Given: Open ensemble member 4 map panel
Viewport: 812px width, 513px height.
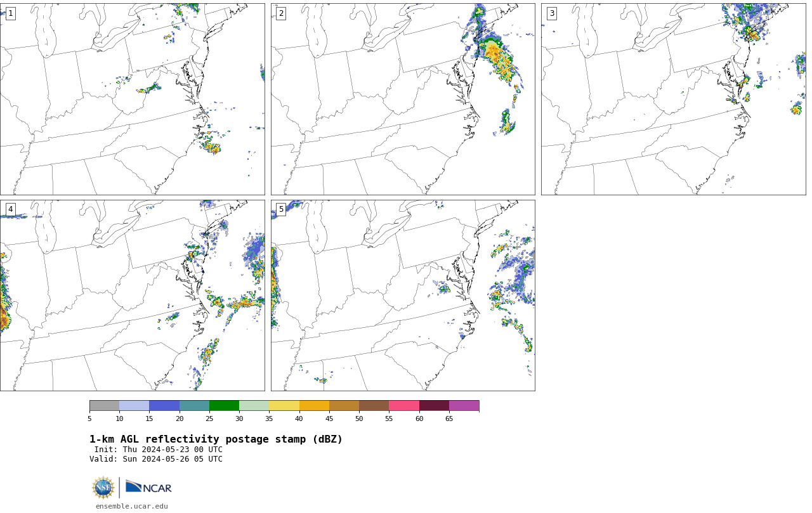Looking at the screenshot, I should coord(132,295).
